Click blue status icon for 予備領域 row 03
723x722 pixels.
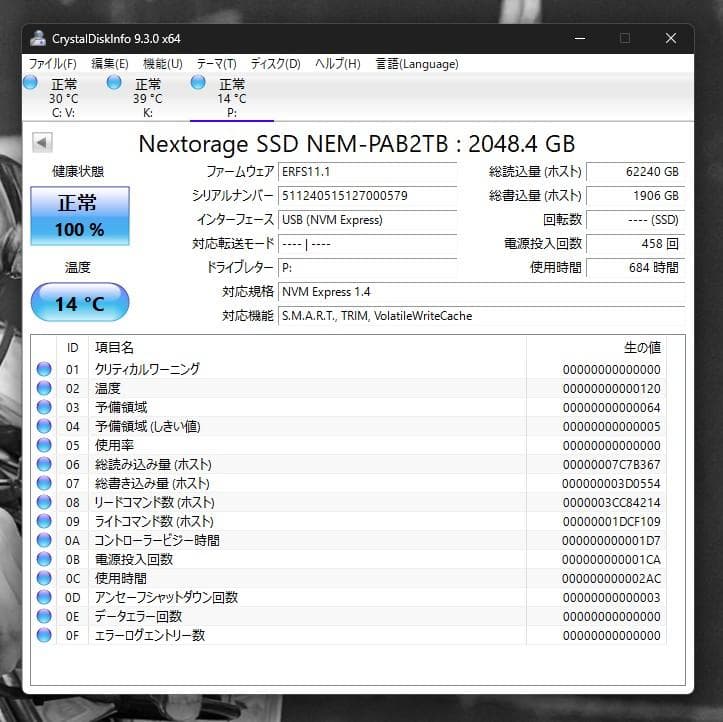point(44,407)
